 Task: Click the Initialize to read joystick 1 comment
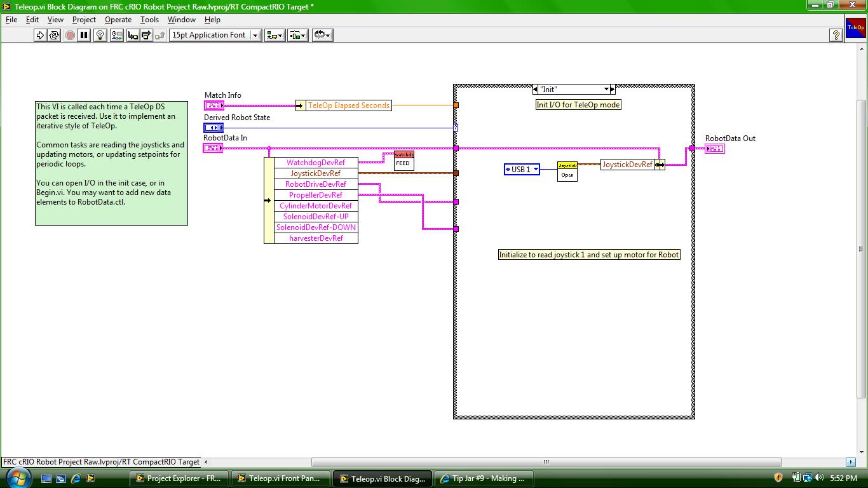[x=589, y=255]
